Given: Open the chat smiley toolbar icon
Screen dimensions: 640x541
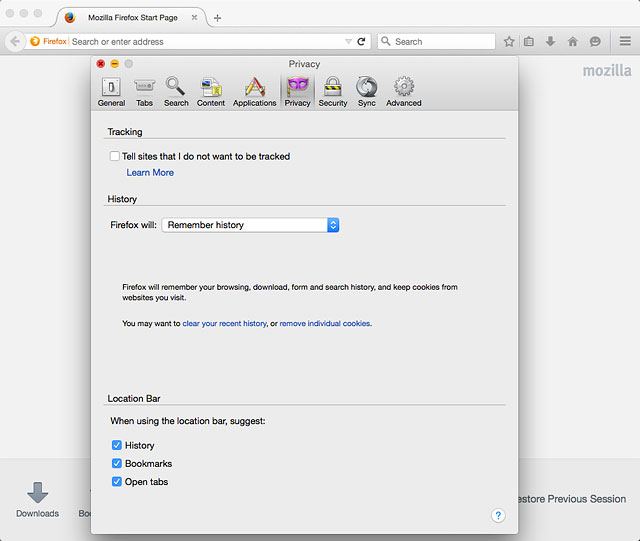Looking at the screenshot, I should tap(595, 41).
